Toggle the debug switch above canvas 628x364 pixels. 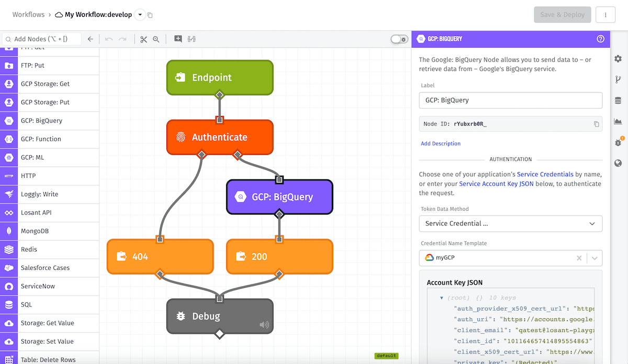(x=399, y=39)
